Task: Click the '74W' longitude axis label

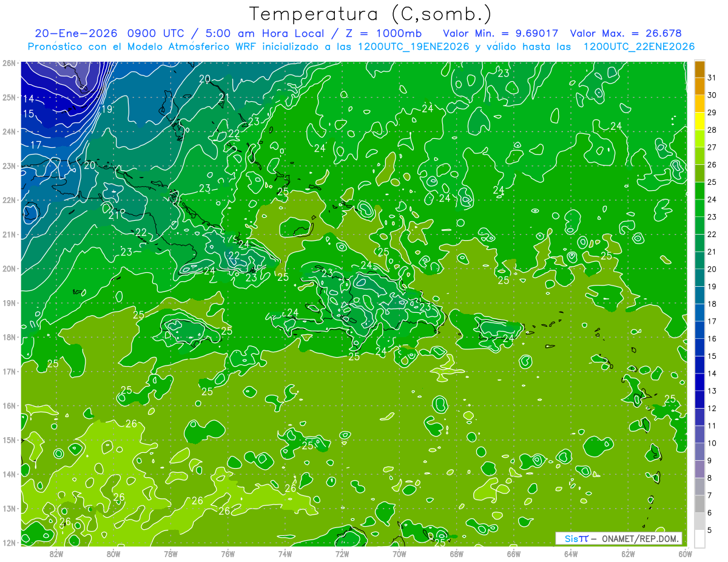Action: (x=285, y=554)
